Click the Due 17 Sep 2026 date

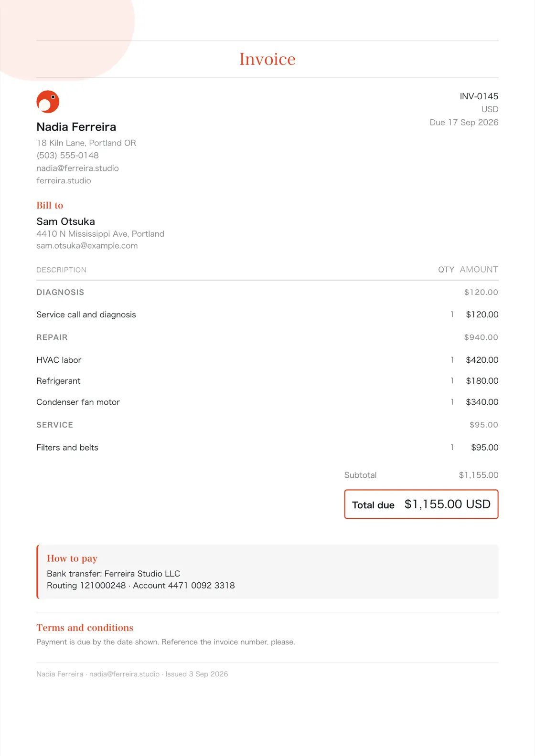464,122
